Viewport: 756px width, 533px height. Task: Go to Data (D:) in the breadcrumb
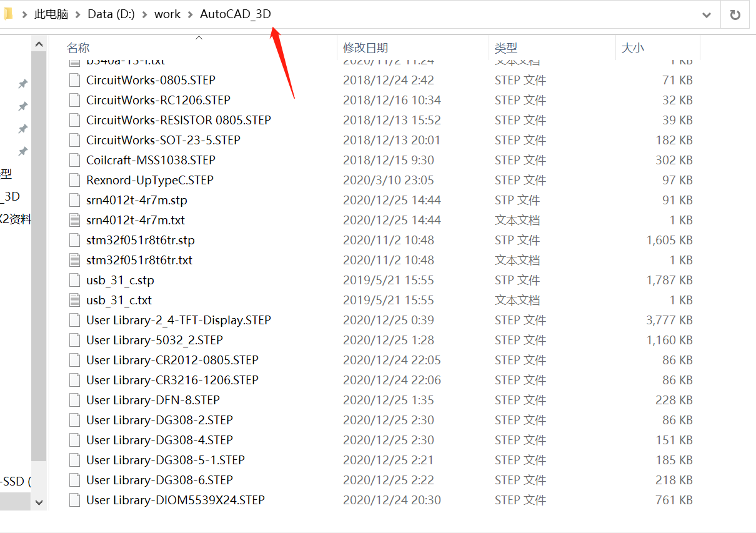point(111,14)
